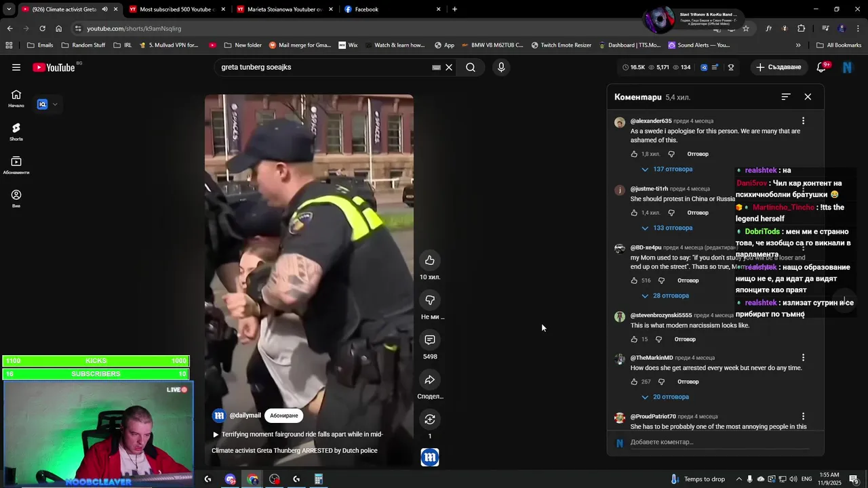Open the All Bookmarks folder
Image resolution: width=868 pixels, height=488 pixels.
coord(839,45)
